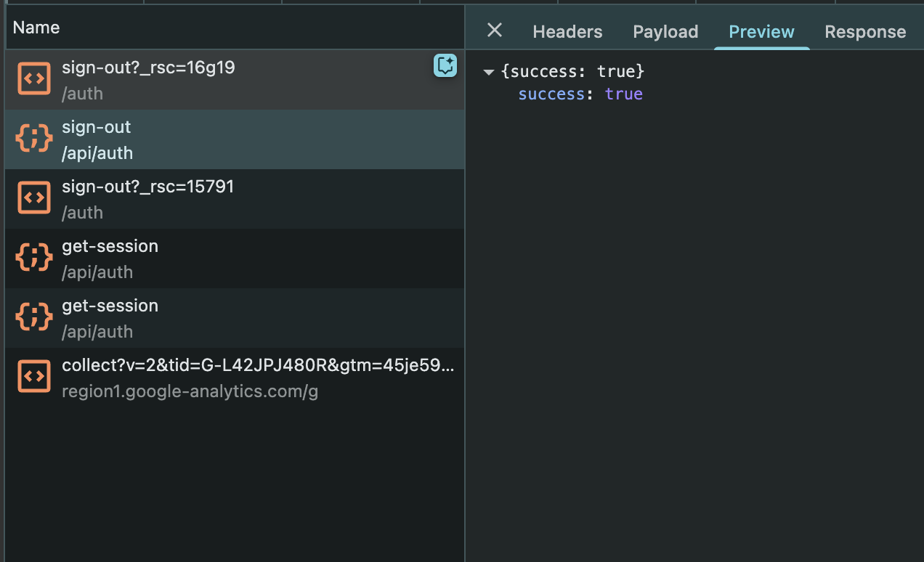The image size is (924, 562).
Task: Click the AI assistance icon on first row
Action: (x=445, y=66)
